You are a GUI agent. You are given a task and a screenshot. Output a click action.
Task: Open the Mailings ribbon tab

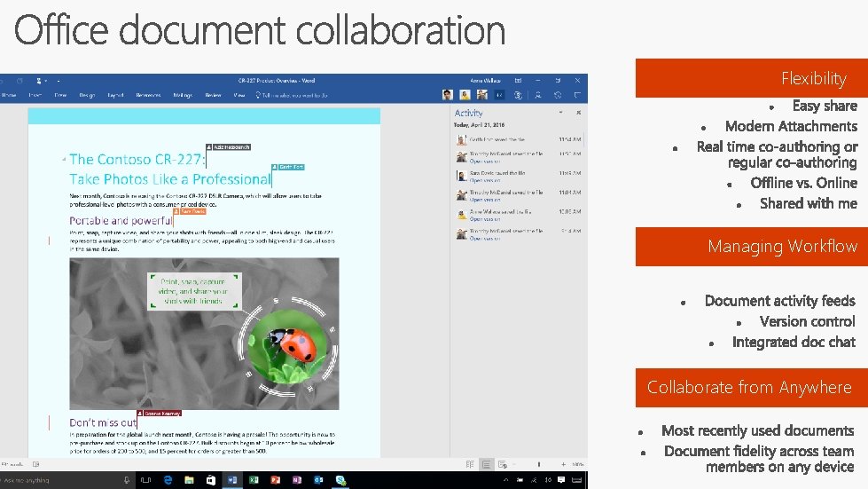coord(183,95)
